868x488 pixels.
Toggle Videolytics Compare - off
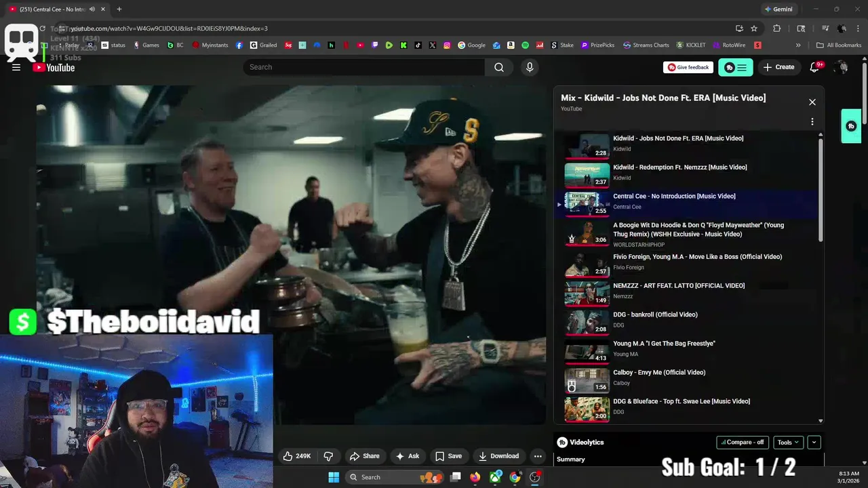click(x=742, y=443)
